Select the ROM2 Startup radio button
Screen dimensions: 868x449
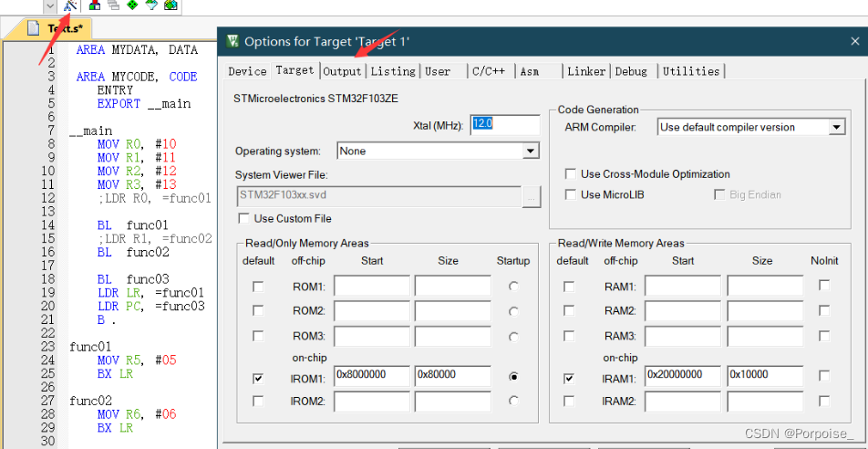point(513,311)
